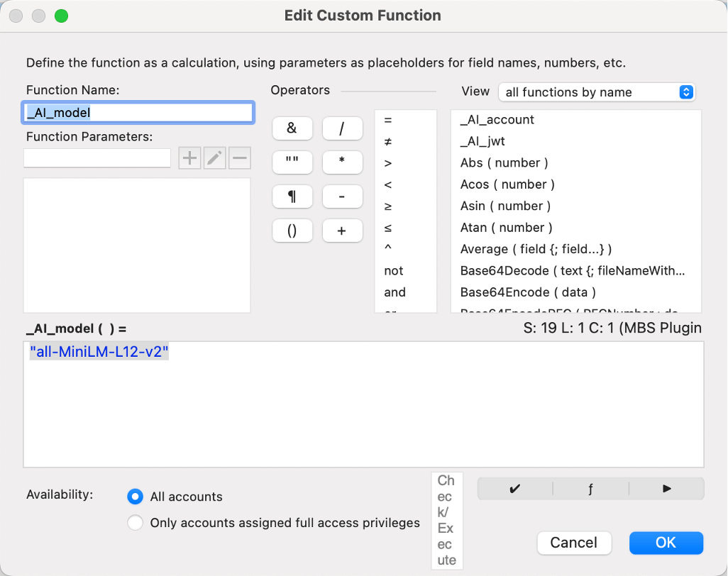Insert the parentheses operator
This screenshot has width=728, height=576.
(292, 231)
